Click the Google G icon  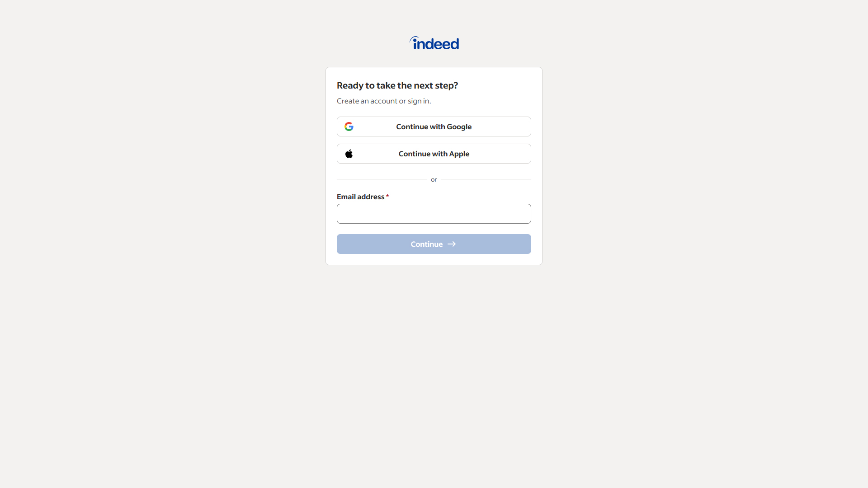tap(349, 127)
